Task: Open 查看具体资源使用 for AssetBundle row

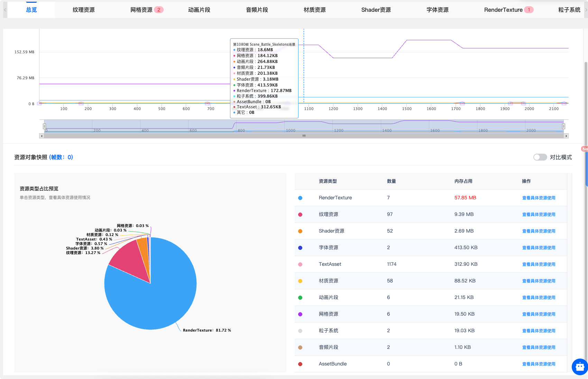Action: pos(539,364)
